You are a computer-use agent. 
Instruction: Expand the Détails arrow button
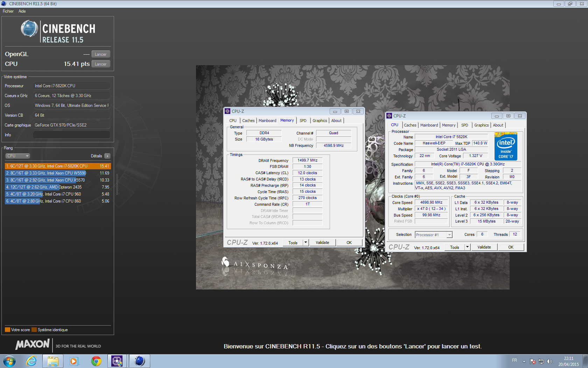tap(107, 156)
